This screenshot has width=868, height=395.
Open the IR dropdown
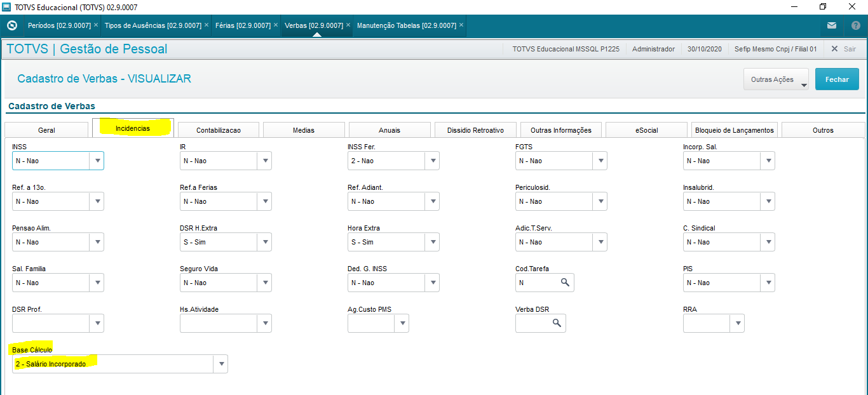(265, 161)
